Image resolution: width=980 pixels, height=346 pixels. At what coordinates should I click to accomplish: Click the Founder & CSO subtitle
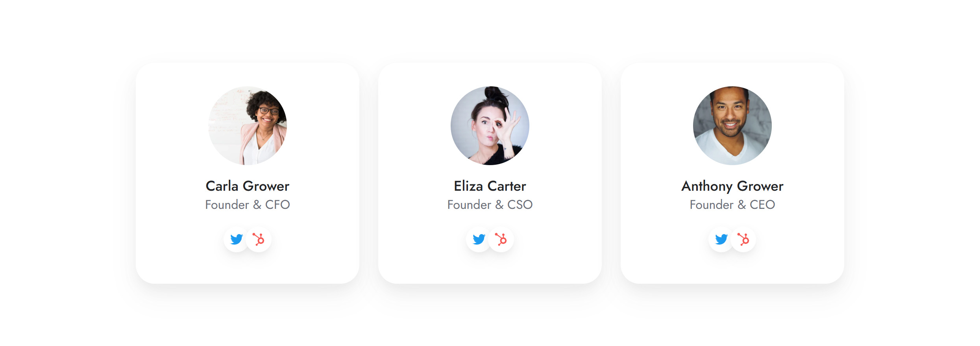[490, 205]
